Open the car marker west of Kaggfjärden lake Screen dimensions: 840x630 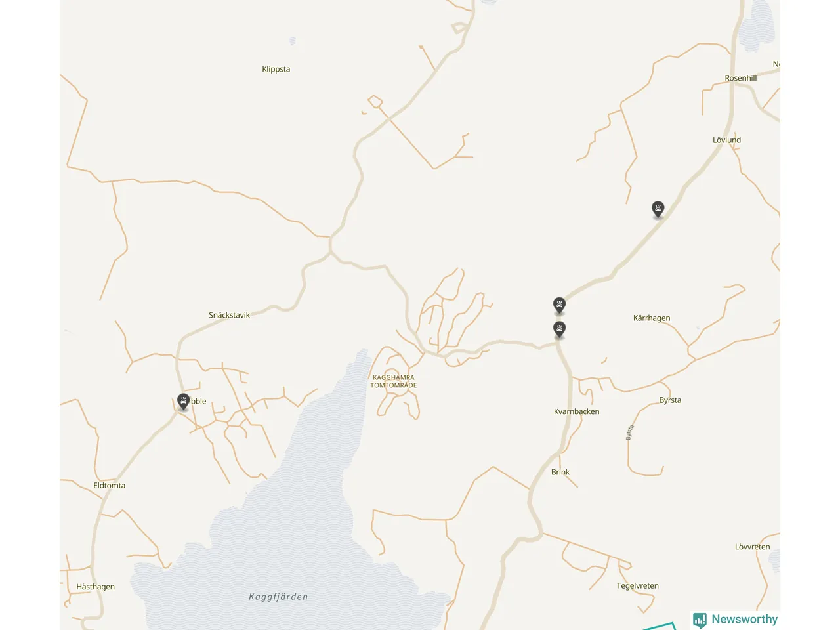[183, 402]
